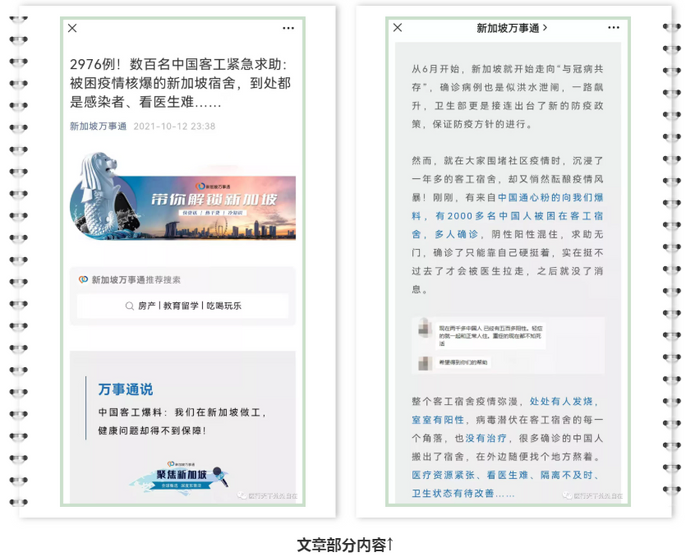
Task: Tap the 新加坡万事通推荐搜索 logo icon
Action: tap(83, 280)
